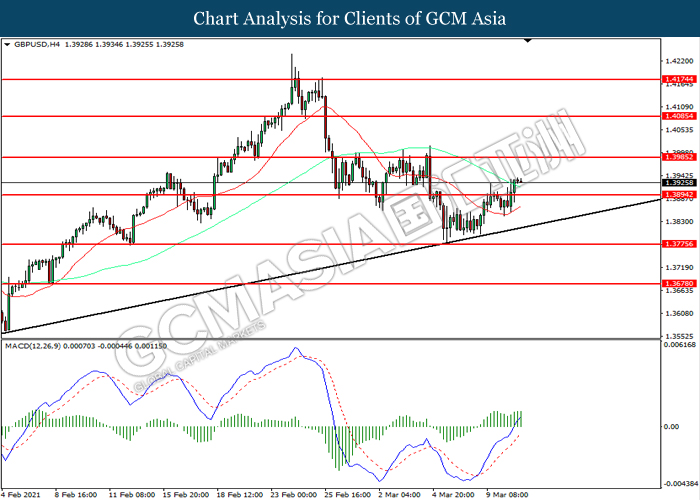Click the Chart Analysis for Clients title
The height and width of the screenshot is (500, 700).
point(350,19)
